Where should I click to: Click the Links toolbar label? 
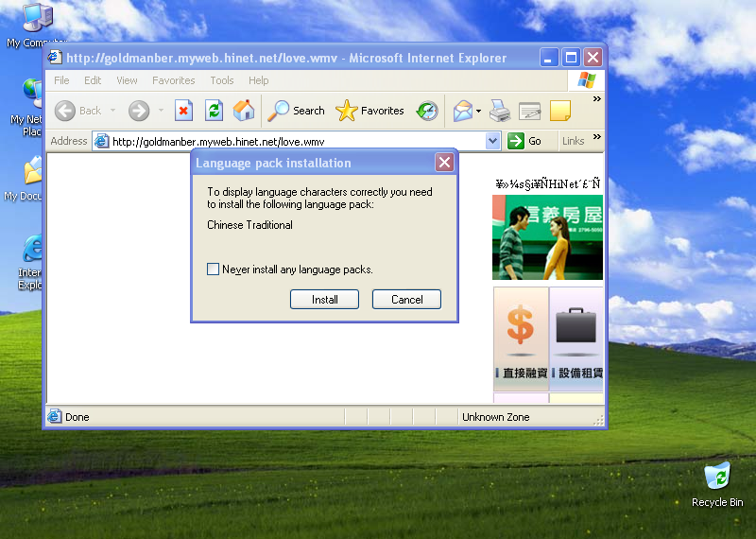(573, 141)
